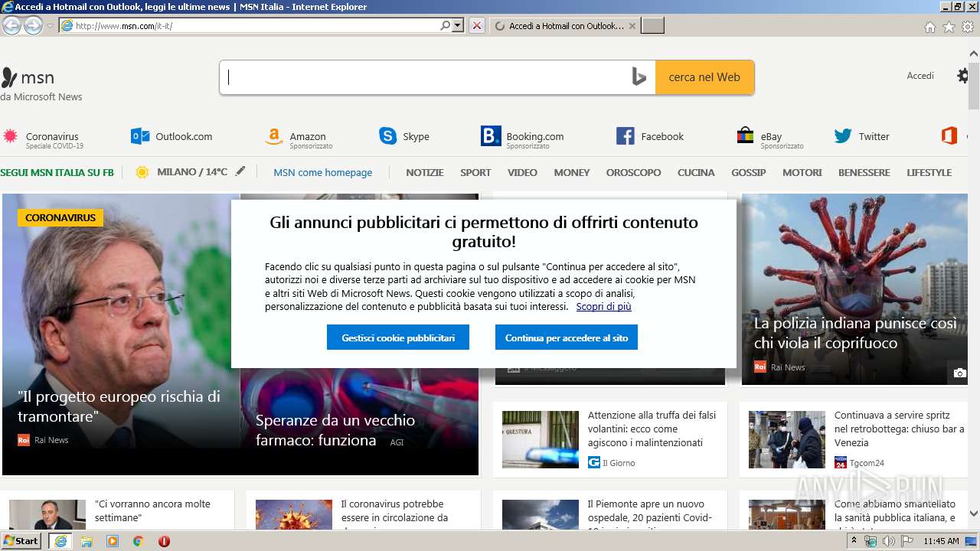The width and height of the screenshot is (980, 551).
Task: Open the VIDEO menu
Action: click(x=522, y=172)
